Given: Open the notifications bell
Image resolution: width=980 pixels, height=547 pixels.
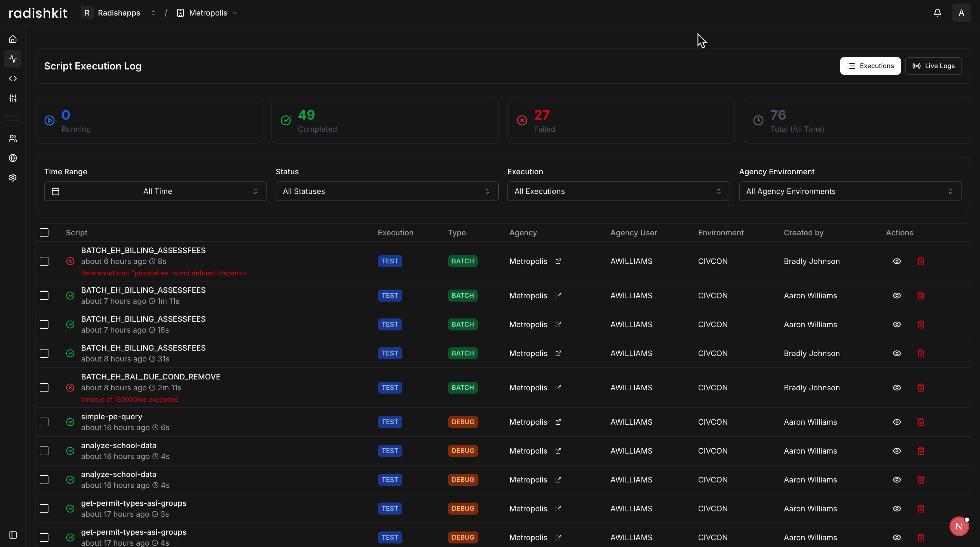Looking at the screenshot, I should click(x=937, y=13).
